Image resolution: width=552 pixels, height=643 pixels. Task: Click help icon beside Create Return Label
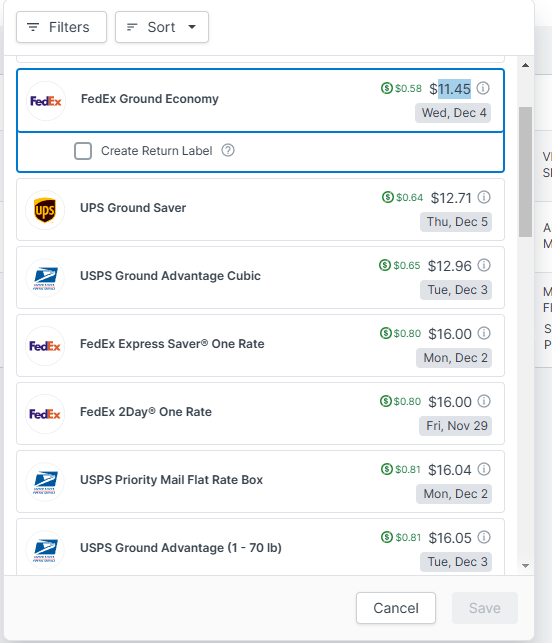(228, 150)
